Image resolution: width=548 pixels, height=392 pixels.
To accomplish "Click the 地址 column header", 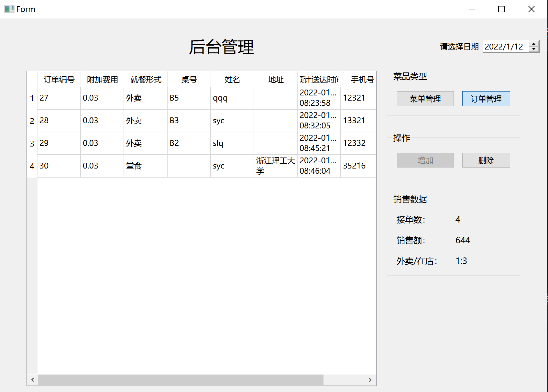I will coord(276,79).
